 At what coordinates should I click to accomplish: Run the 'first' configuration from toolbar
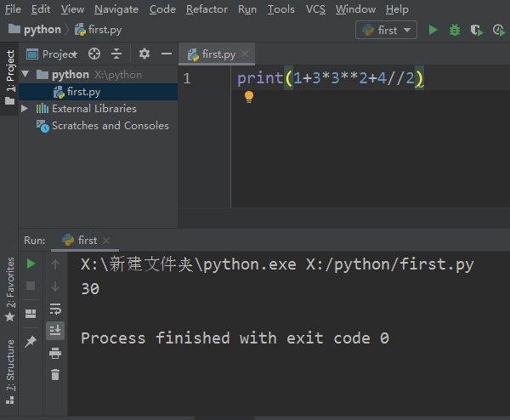pos(433,30)
